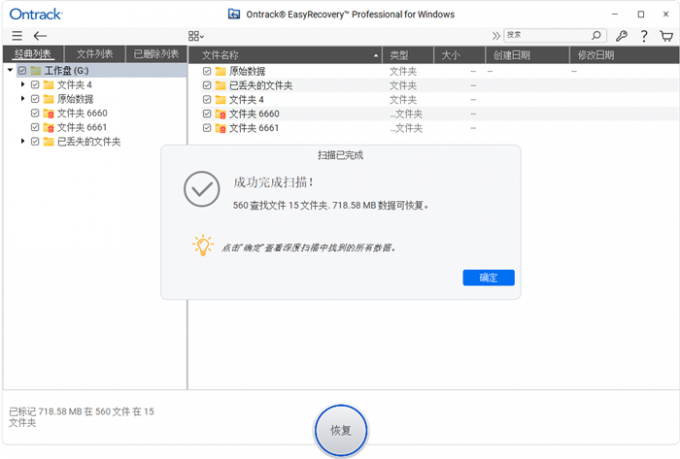Image resolution: width=680 pixels, height=459 pixels.
Task: Toggle checkbox for 已丢失的文件夹 in tree
Action: point(35,141)
